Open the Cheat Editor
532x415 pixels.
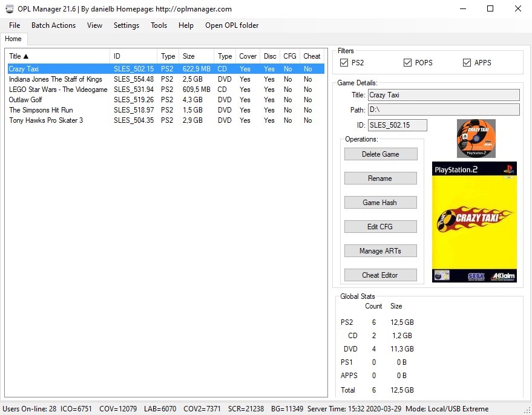point(381,275)
